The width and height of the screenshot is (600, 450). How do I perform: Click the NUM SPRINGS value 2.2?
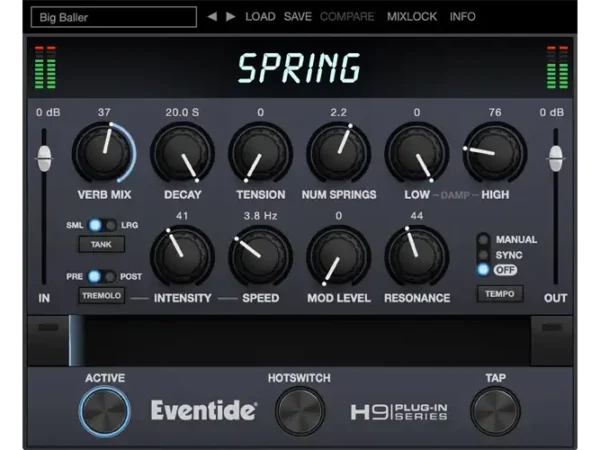[339, 112]
